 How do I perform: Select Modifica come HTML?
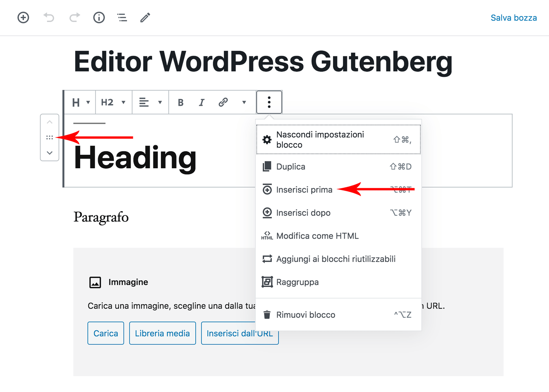(x=339, y=236)
